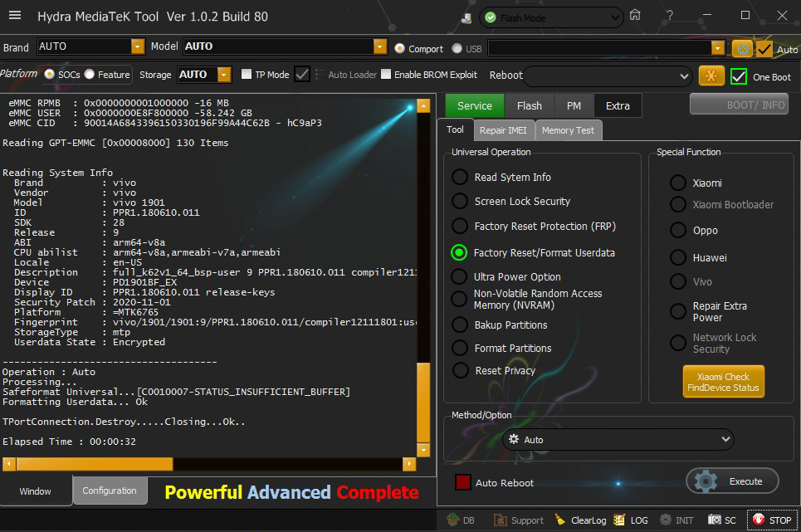Select Xiaomi special function
The height and width of the screenshot is (532, 801).
678,183
